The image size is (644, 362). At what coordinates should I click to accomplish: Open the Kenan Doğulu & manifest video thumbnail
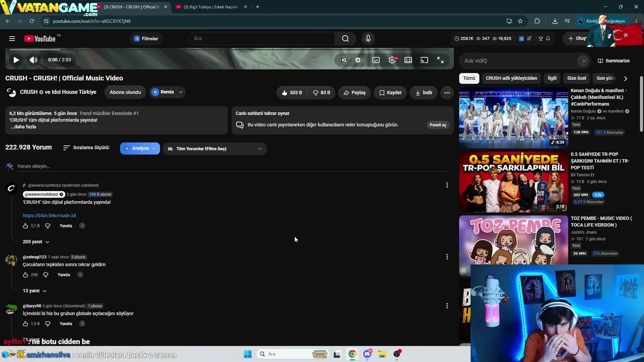[514, 118]
